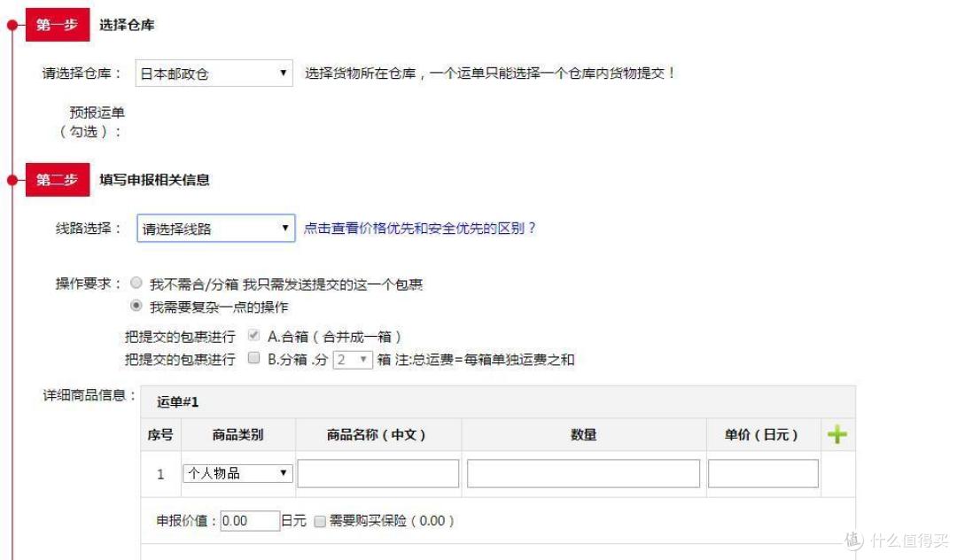Click the 序号 column header
The height and width of the screenshot is (560, 957).
click(160, 435)
